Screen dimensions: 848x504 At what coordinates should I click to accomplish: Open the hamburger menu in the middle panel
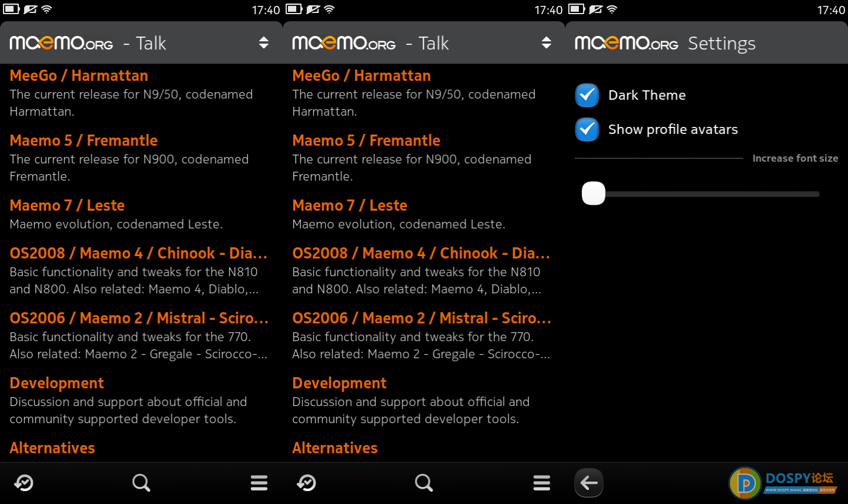(x=542, y=483)
